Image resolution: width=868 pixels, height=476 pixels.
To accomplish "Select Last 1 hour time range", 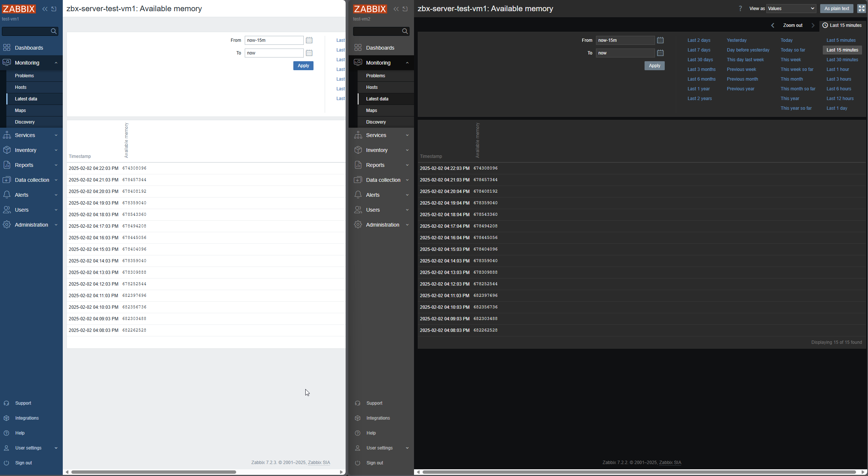I will 838,69.
